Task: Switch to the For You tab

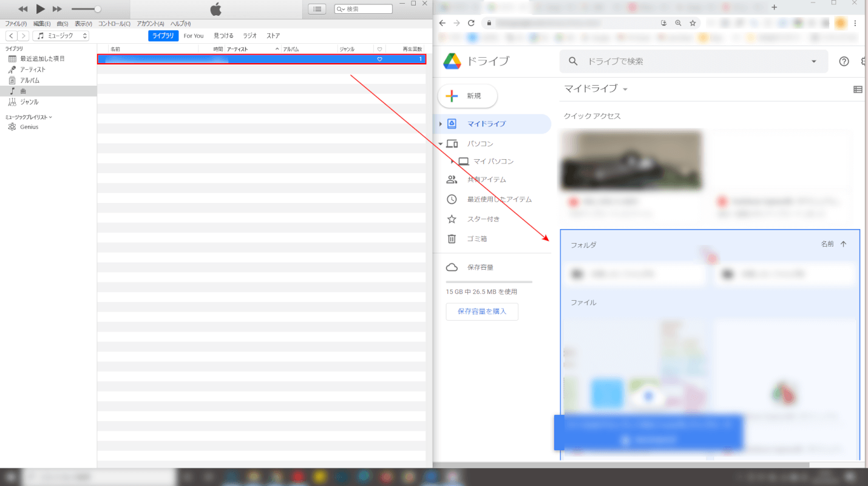Action: click(194, 36)
